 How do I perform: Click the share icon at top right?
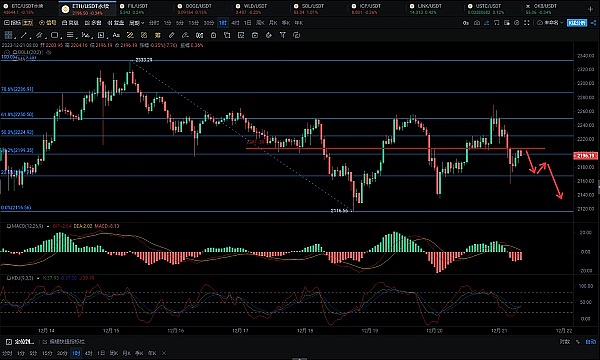click(593, 23)
